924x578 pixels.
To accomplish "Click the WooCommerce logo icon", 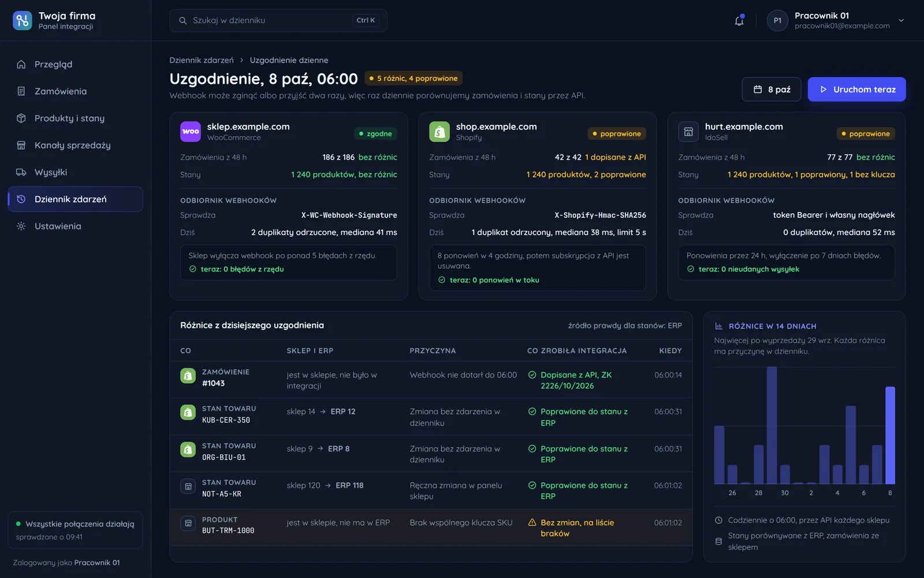I will click(191, 131).
